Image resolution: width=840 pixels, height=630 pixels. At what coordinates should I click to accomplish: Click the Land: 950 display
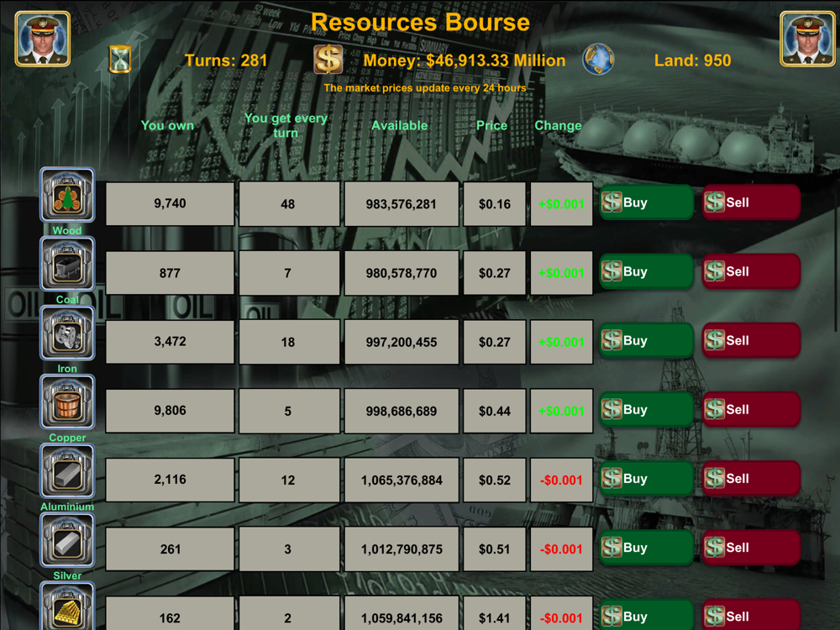point(692,60)
